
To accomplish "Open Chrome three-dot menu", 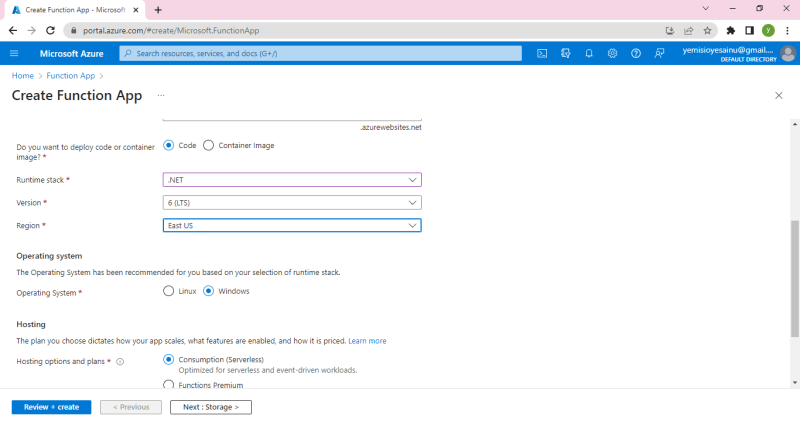I will 787,31.
